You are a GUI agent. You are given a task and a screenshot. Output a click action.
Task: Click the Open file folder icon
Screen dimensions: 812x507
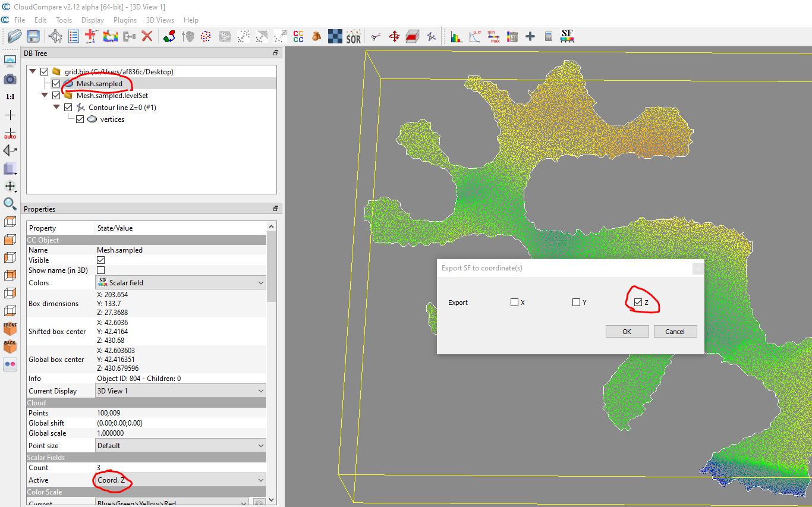click(x=14, y=37)
